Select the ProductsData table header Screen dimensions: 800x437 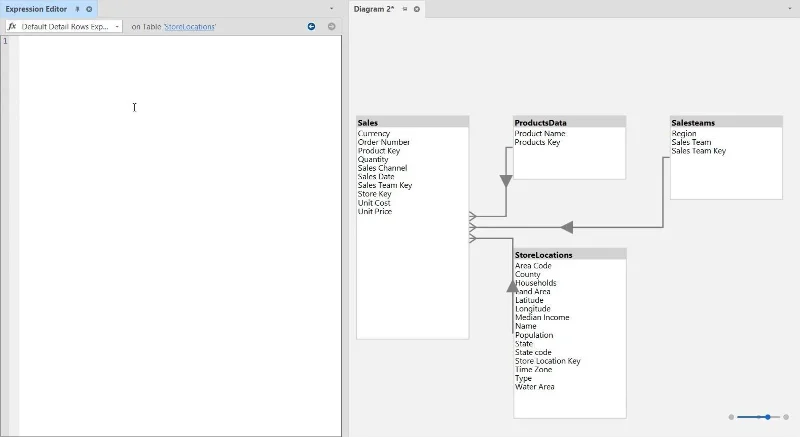pyautogui.click(x=569, y=122)
